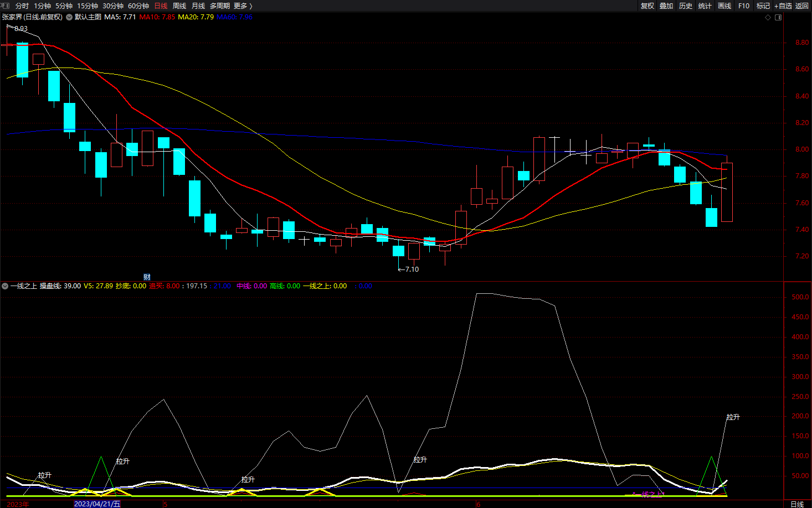Click the yellow MA20: 7.79 label

196,17
